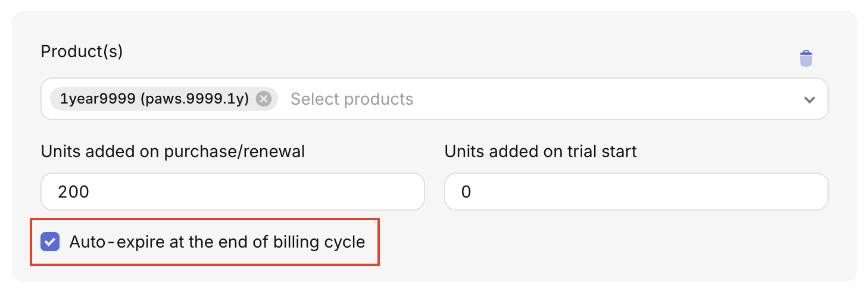
Task: Focus the purchase/renewal units field showing 200
Action: [x=232, y=192]
